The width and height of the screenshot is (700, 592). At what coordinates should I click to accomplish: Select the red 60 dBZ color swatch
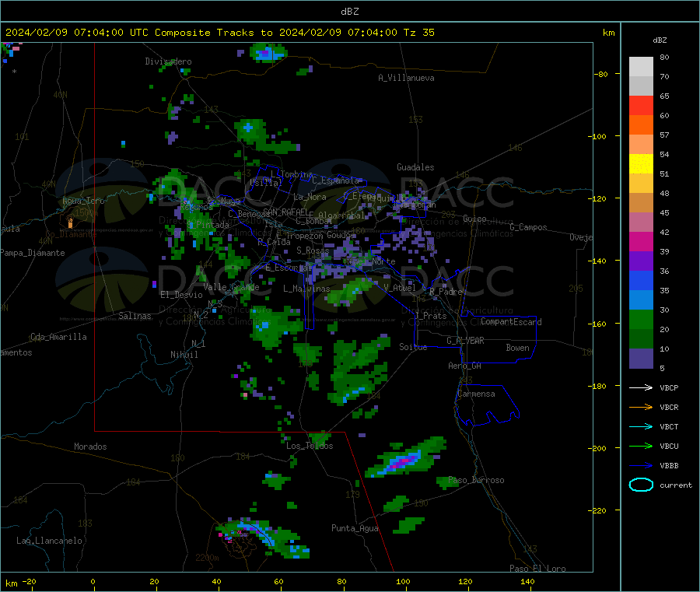[x=641, y=106]
